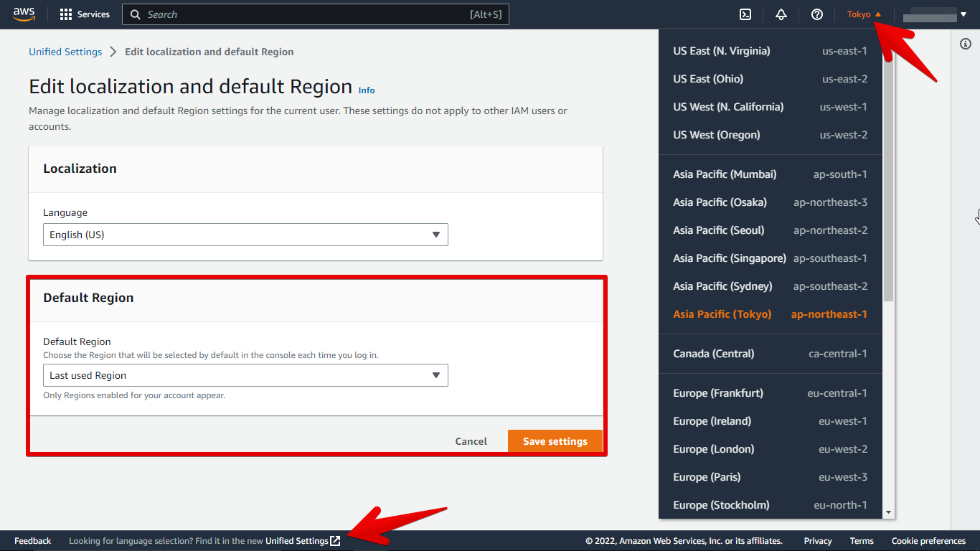Select US East (Ohio) region
Viewport: 980px width, 551px height.
(771, 79)
